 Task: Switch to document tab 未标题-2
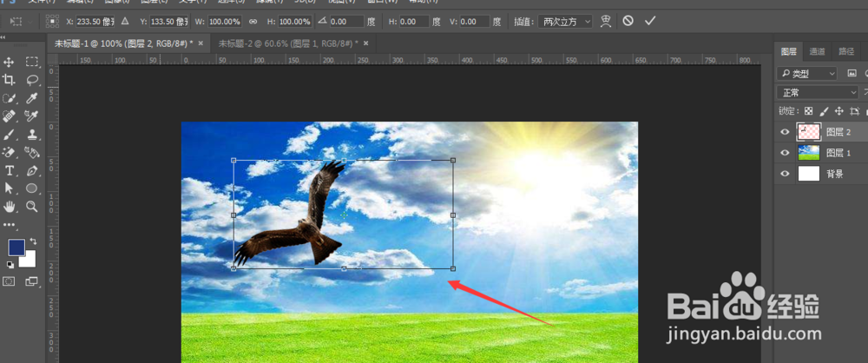tap(288, 43)
